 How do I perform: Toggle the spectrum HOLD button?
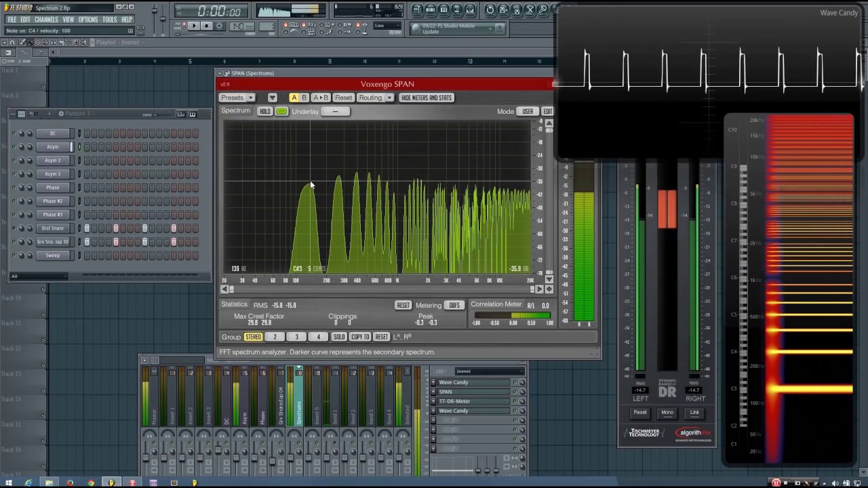[265, 111]
